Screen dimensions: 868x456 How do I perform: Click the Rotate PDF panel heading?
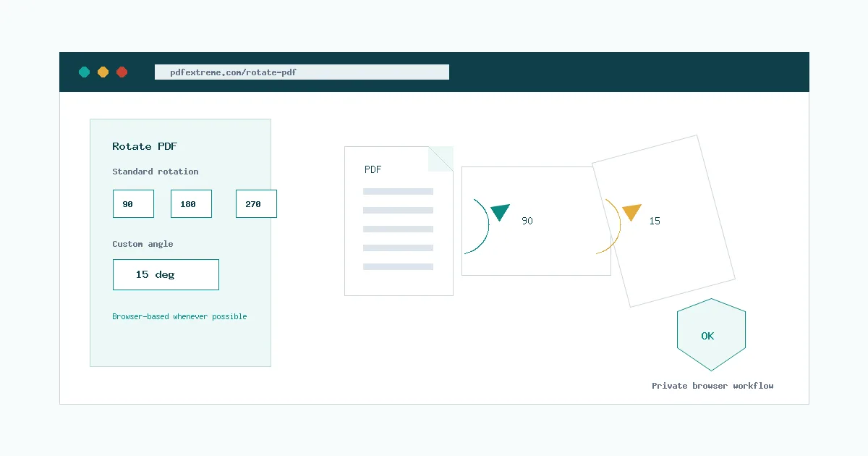click(x=145, y=146)
